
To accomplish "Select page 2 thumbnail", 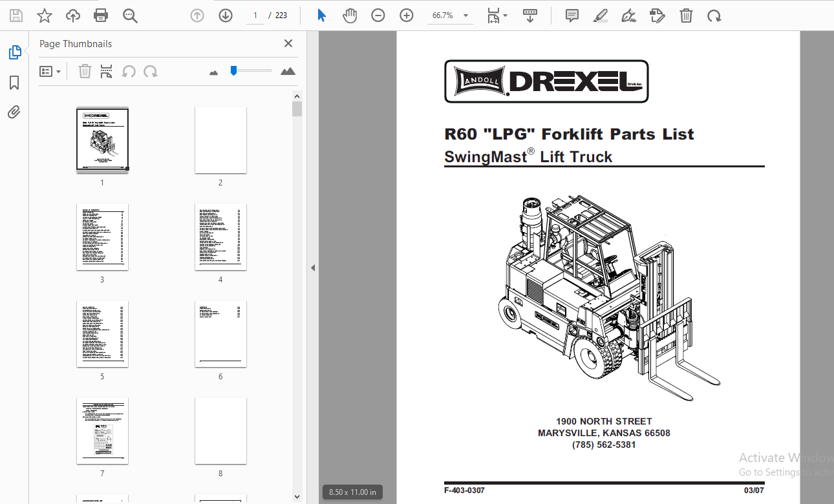I will tap(220, 140).
